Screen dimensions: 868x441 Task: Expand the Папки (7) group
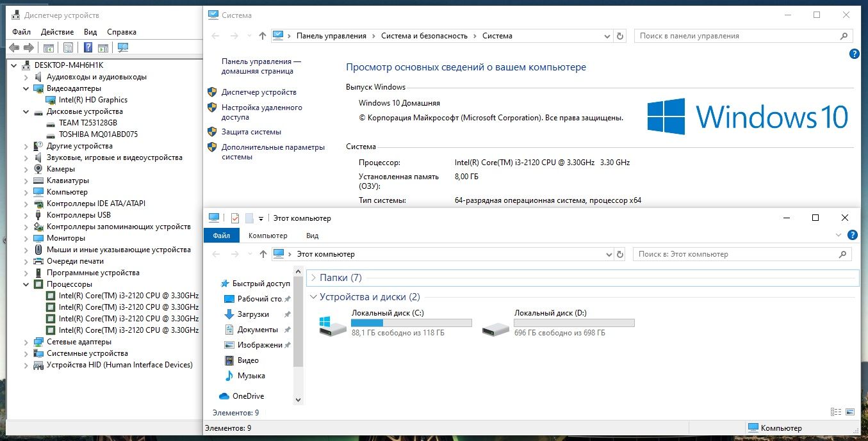click(314, 278)
